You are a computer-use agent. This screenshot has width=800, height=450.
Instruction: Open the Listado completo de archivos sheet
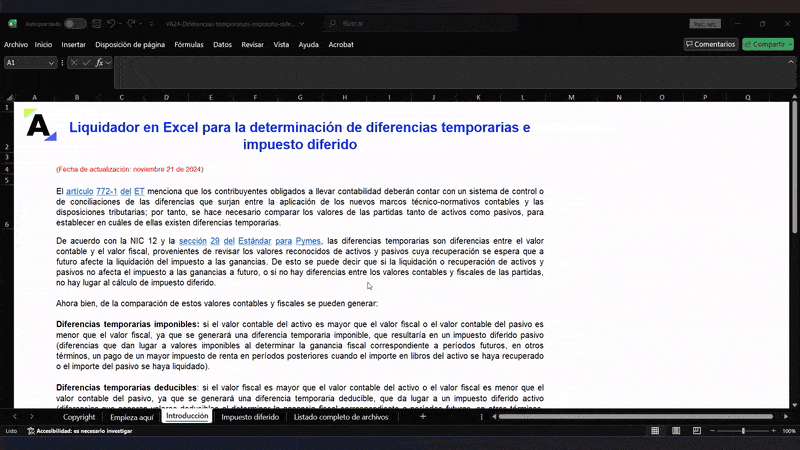340,417
